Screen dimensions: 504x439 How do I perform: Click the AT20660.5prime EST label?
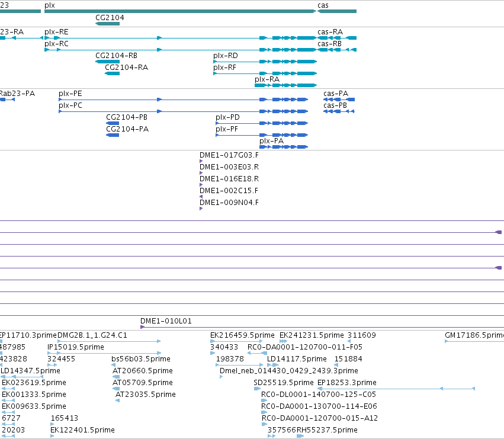coord(142,371)
